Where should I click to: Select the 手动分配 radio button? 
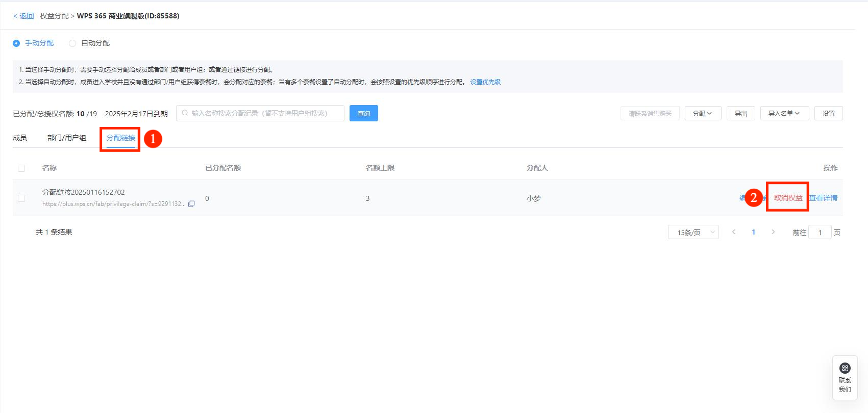click(x=16, y=43)
